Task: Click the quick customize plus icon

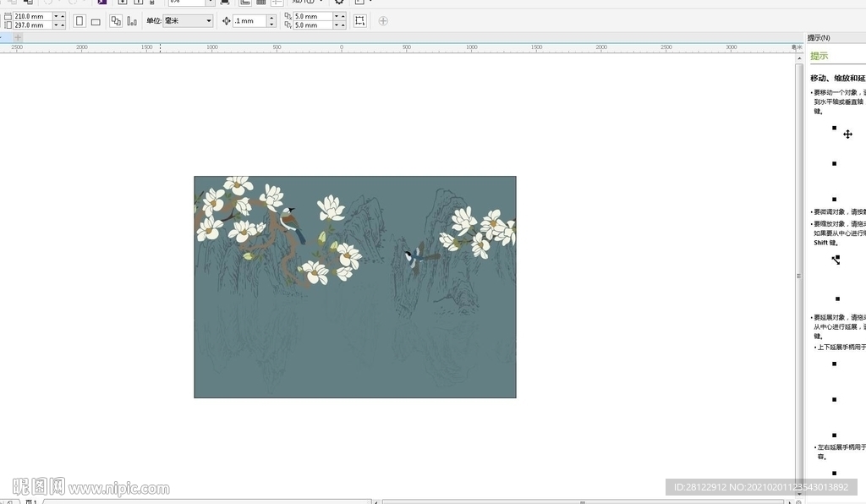Action: click(383, 21)
